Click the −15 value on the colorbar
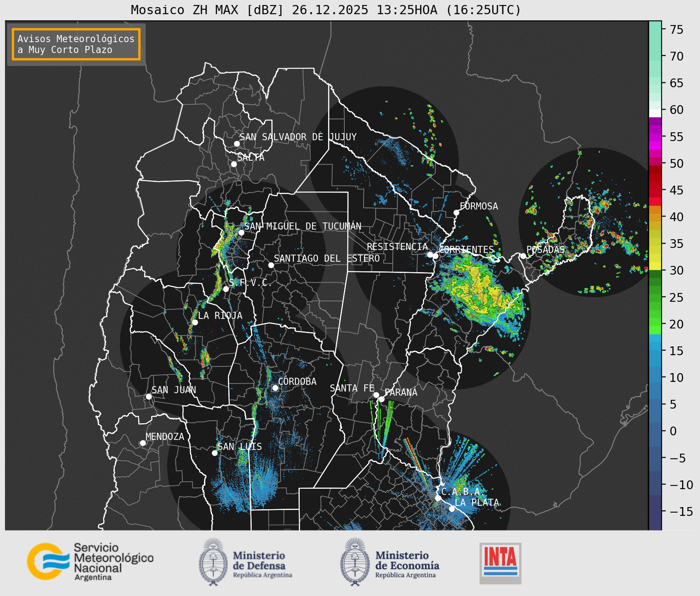Image resolution: width=700 pixels, height=596 pixels. point(682,511)
